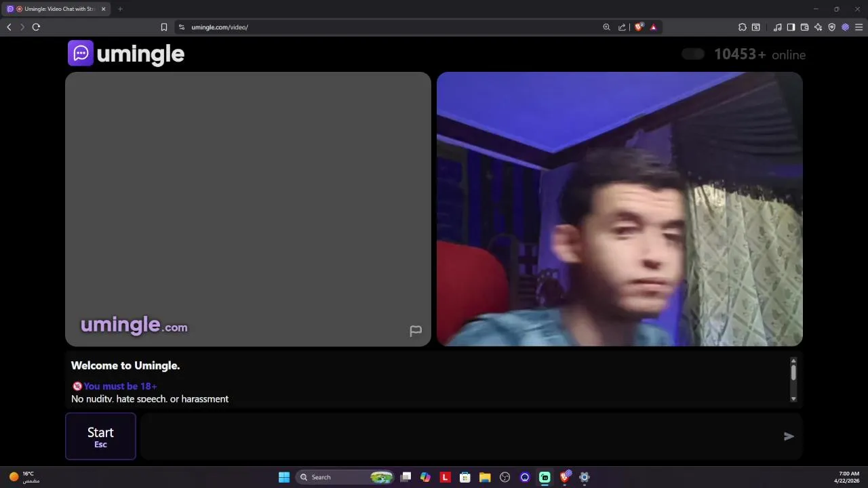
Task: Click the Start button
Action: point(100,436)
